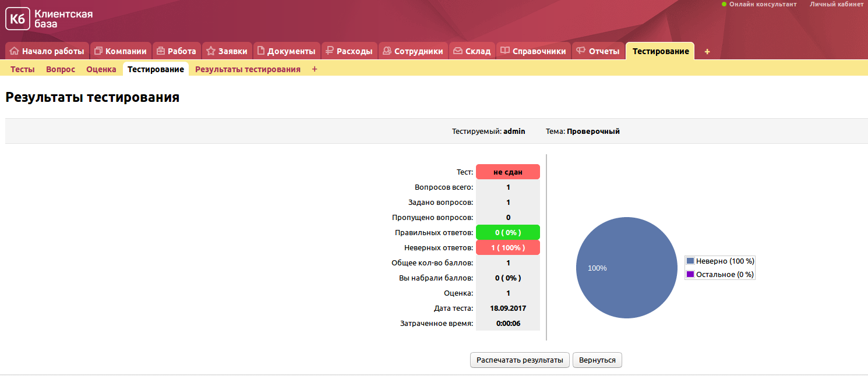Click the КБ Клиентская база logo

[50, 19]
